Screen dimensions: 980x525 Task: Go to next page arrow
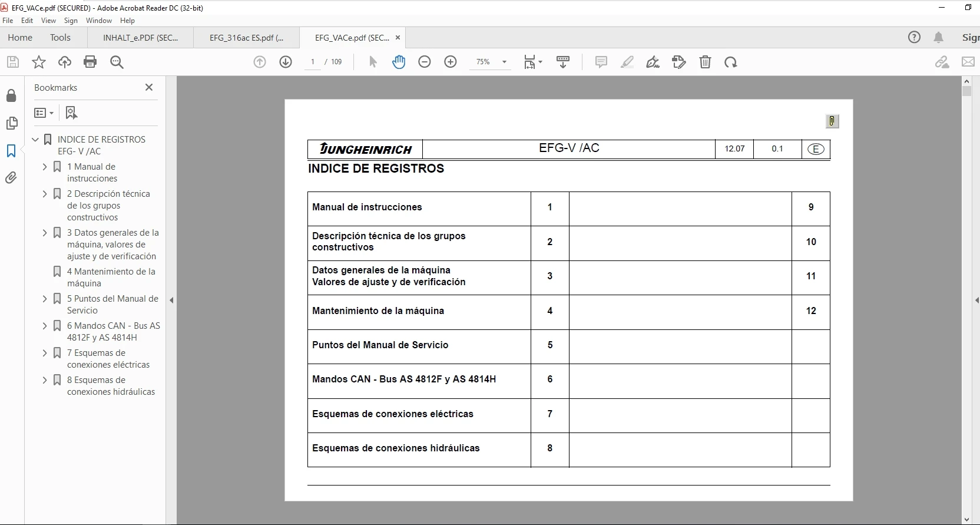point(286,62)
